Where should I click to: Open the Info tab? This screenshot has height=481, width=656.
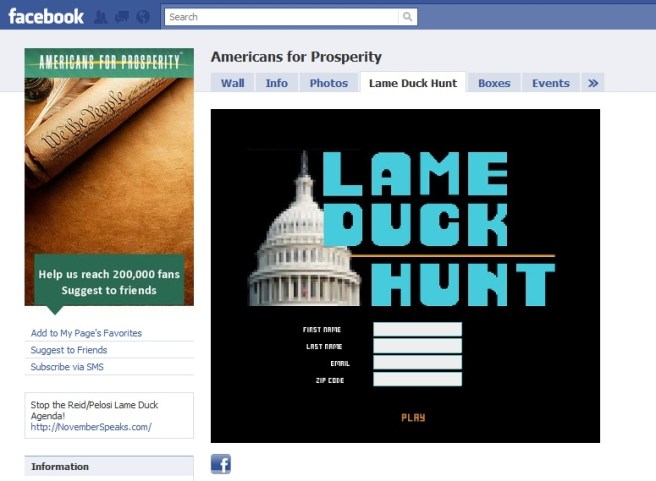[277, 83]
